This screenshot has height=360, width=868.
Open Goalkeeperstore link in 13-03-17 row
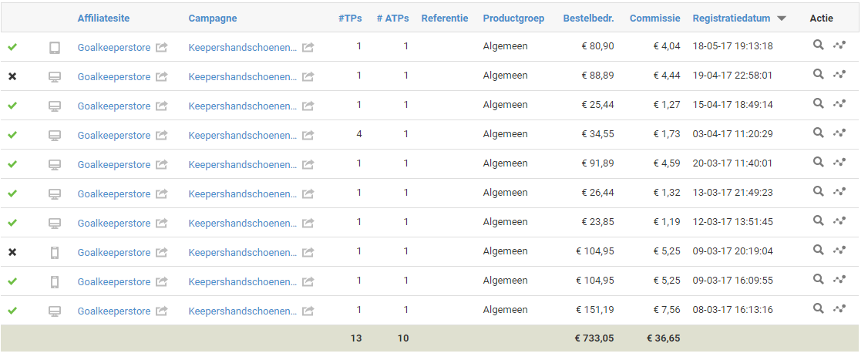pos(113,193)
